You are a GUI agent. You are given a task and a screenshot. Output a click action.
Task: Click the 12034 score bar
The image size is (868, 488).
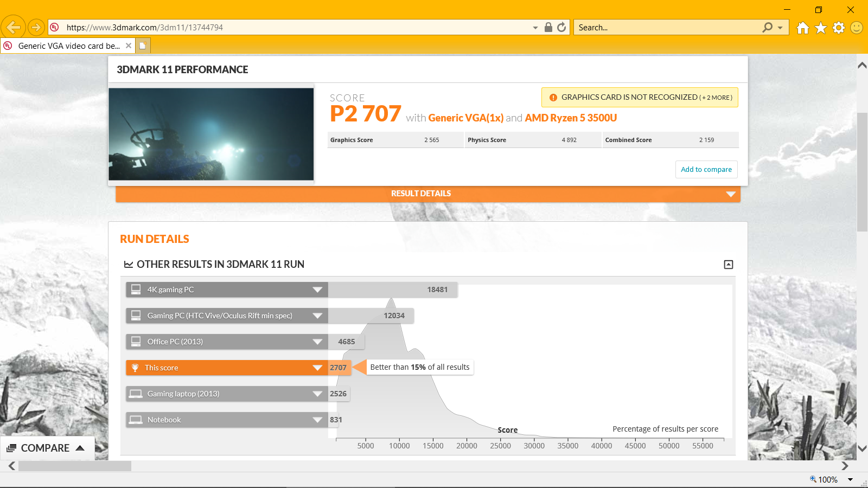(371, 316)
